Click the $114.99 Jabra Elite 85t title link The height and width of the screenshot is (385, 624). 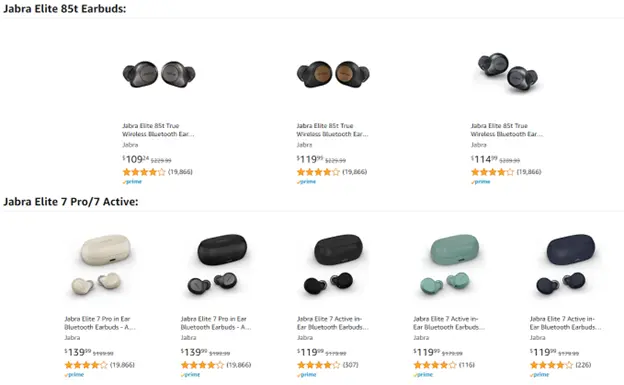click(507, 130)
